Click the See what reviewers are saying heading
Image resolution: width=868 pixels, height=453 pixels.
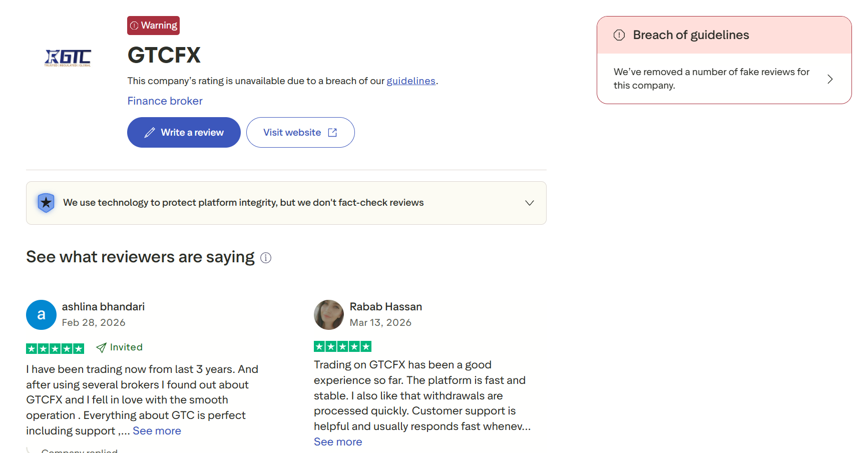pos(140,257)
